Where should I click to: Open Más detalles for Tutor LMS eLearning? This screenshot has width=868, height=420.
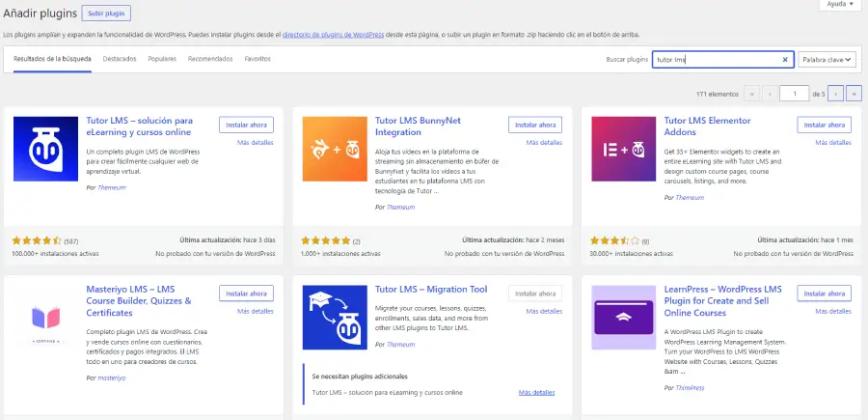[256, 142]
